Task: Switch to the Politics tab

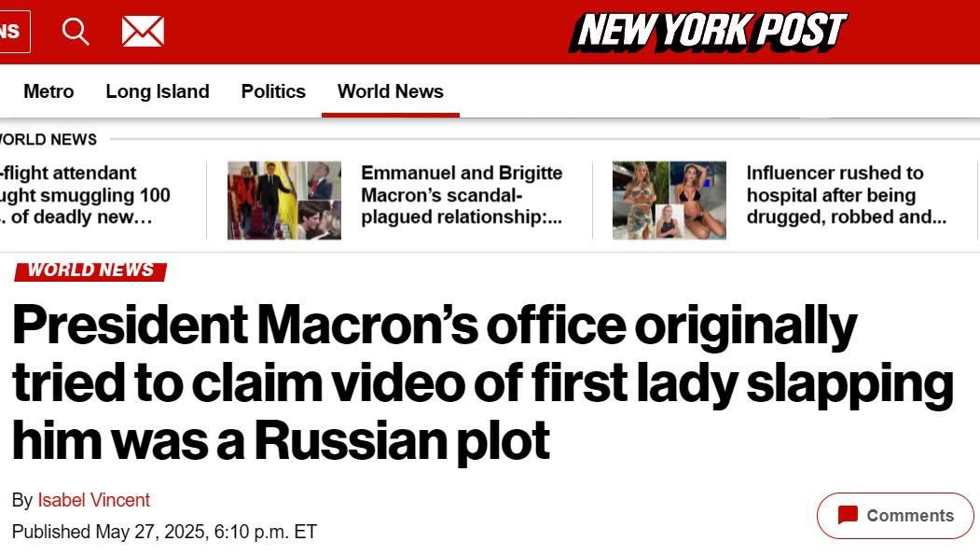Action: (273, 91)
